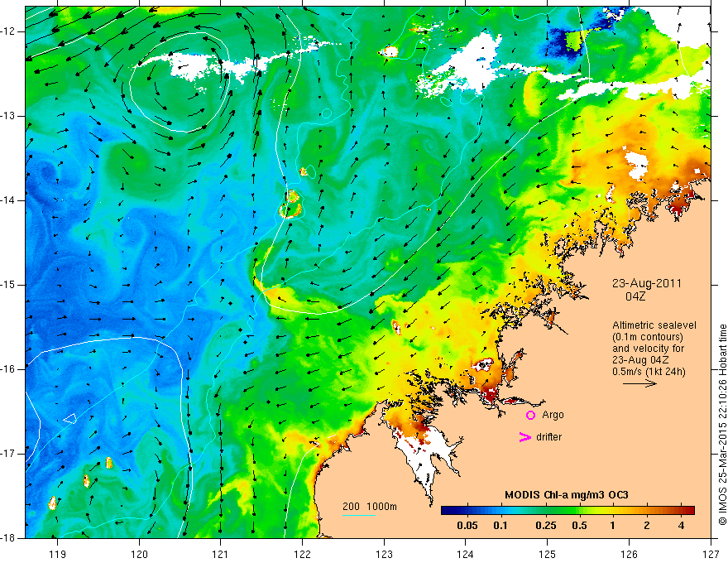Click the "MODIS Chl-a mg/m3 OC3" title

567,495
